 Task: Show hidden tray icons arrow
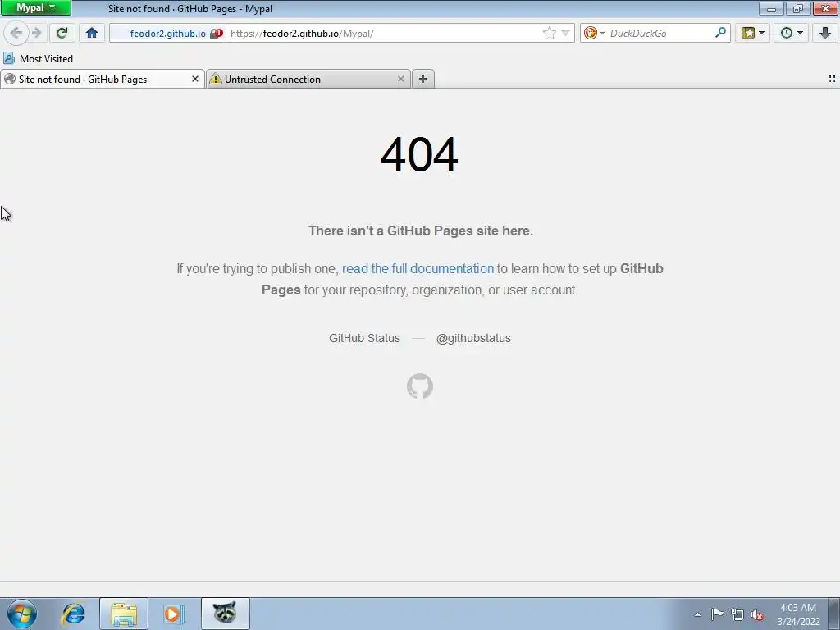[x=697, y=614]
